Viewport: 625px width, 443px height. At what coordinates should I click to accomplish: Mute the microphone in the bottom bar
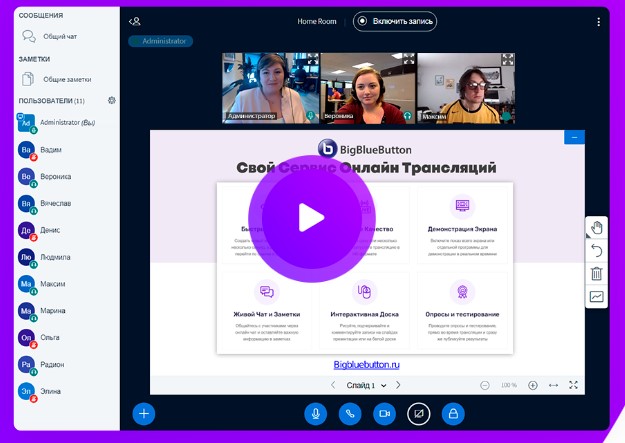pos(317,413)
